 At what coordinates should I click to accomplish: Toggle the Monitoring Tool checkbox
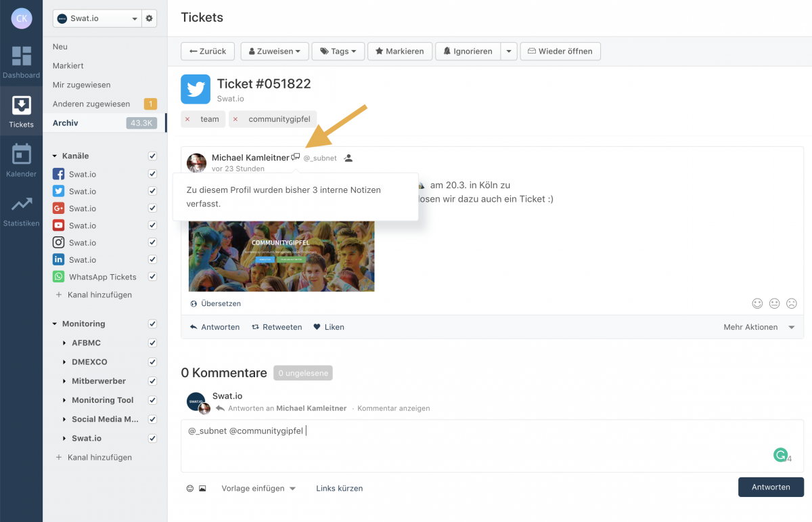click(x=152, y=400)
